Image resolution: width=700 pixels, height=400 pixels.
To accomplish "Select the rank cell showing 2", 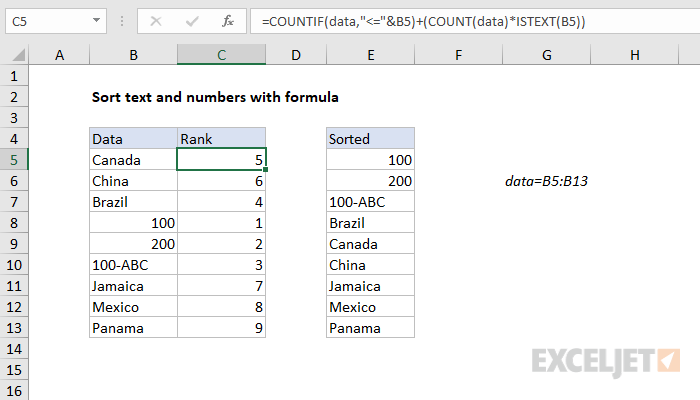I will tap(221, 244).
